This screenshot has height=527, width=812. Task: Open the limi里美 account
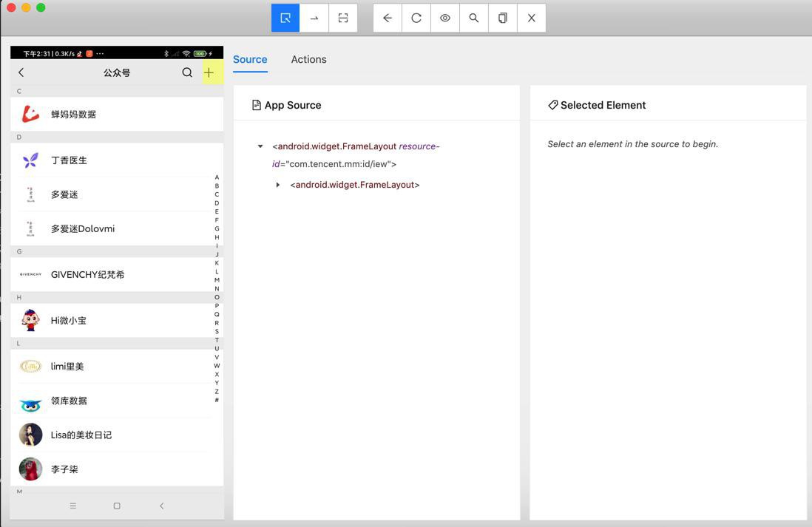117,367
